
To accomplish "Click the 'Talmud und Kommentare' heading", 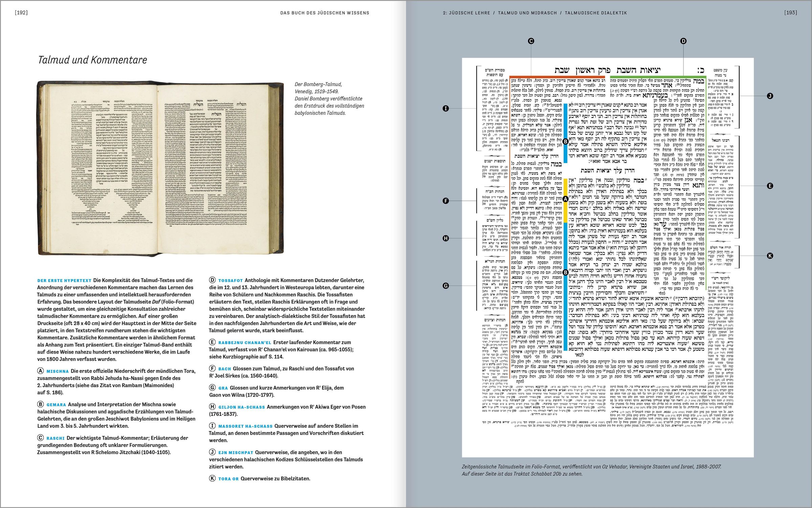I will point(92,60).
